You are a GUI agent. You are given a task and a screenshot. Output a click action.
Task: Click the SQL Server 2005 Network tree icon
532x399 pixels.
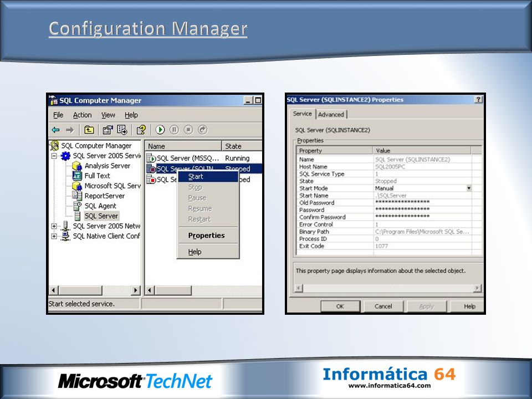tap(65, 226)
